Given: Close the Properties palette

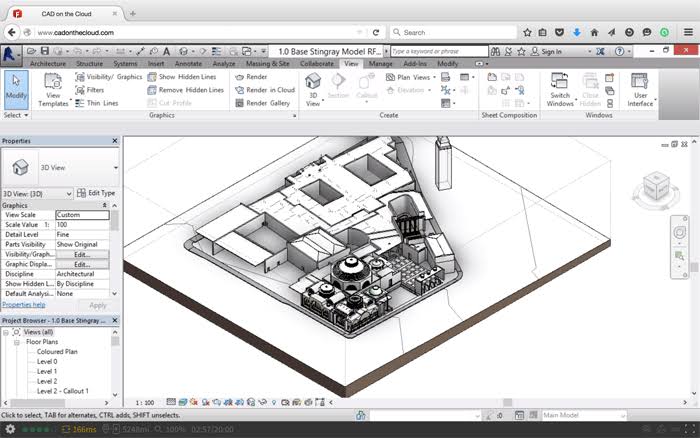Looking at the screenshot, I should click(x=115, y=141).
